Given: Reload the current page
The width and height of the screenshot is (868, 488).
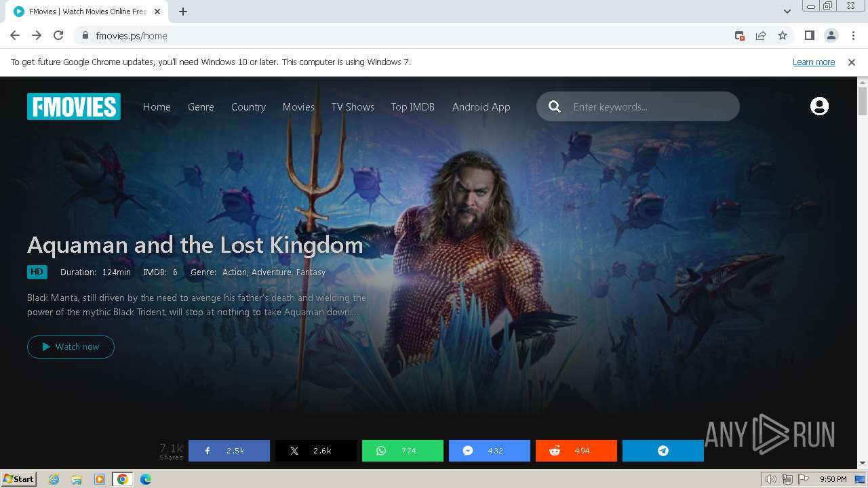Looking at the screenshot, I should pos(58,36).
